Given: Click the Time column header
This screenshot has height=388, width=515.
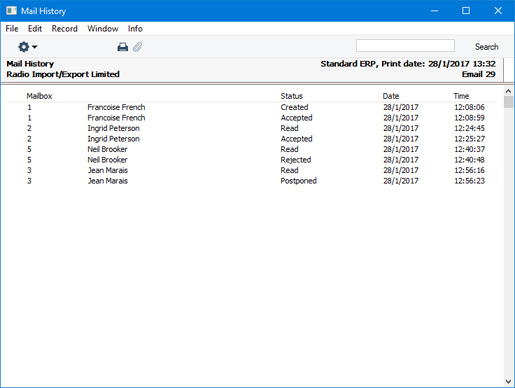Looking at the screenshot, I should click(461, 96).
